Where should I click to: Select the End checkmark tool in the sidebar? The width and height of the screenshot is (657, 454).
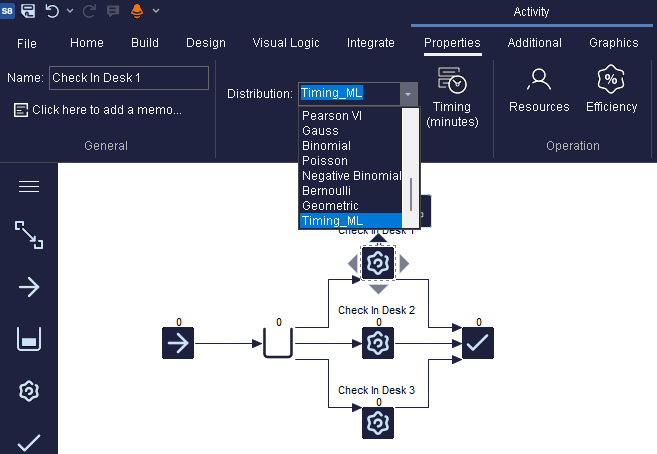29,443
